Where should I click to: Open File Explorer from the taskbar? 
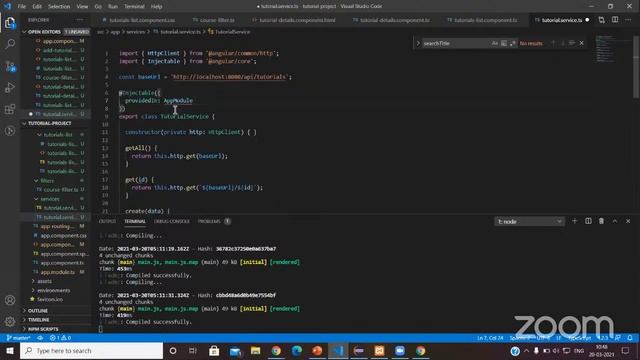(x=256, y=351)
